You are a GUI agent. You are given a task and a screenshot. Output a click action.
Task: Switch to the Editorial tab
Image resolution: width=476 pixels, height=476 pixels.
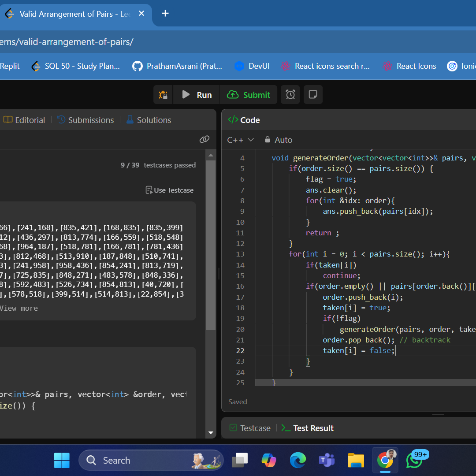25,120
